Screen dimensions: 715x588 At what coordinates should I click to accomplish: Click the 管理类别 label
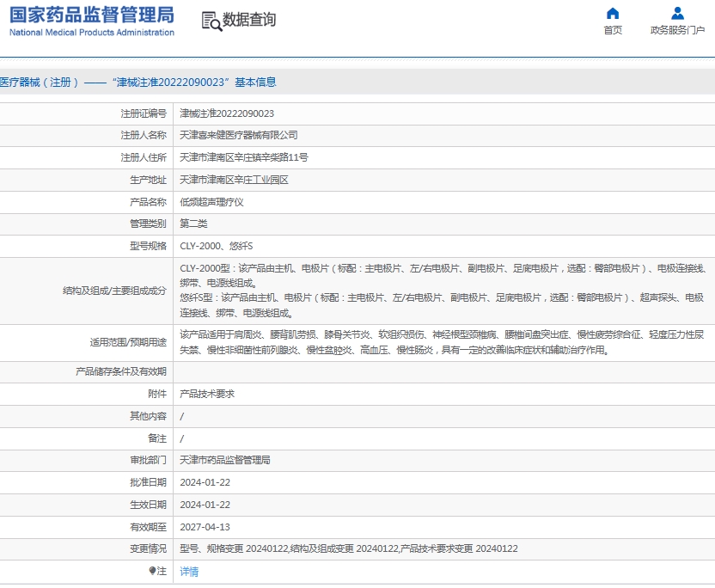148,224
